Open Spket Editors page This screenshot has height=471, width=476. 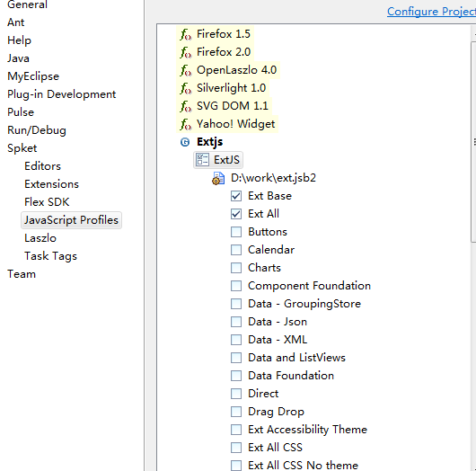pos(42,166)
